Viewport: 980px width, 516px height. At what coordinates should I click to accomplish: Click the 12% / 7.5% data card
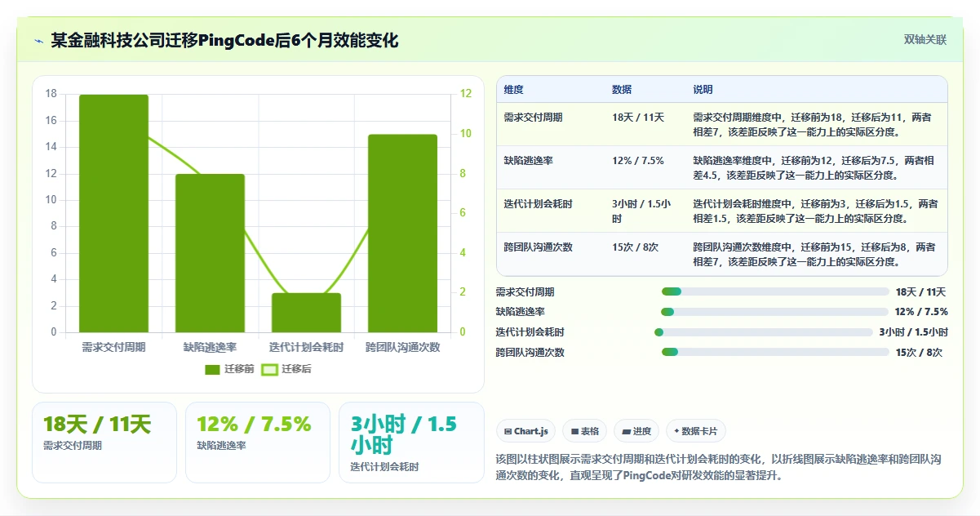[258, 442]
